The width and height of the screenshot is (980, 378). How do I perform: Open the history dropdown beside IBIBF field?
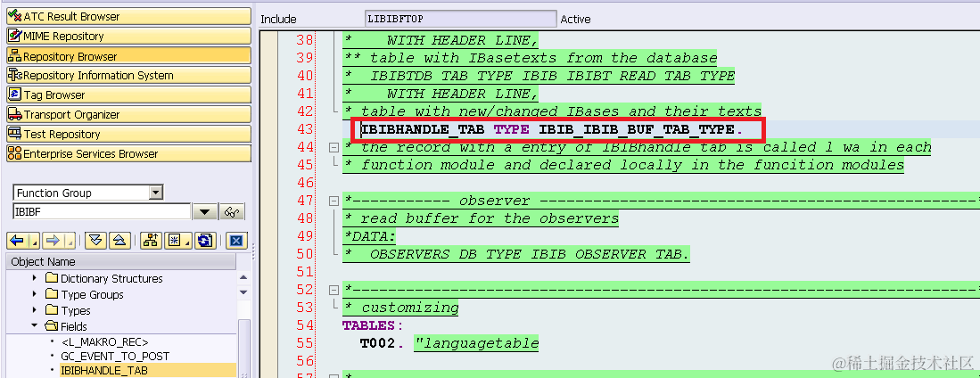pos(204,212)
